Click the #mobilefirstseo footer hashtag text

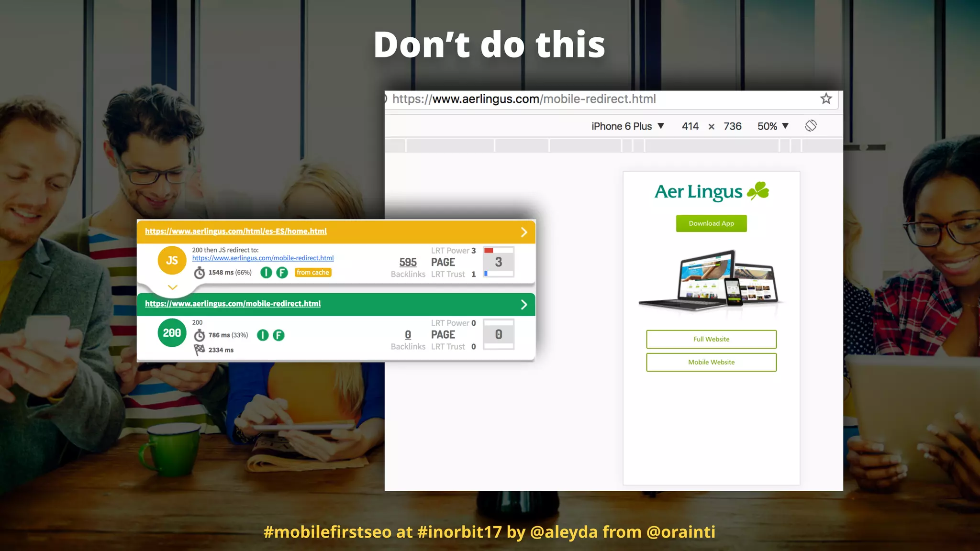click(x=327, y=532)
